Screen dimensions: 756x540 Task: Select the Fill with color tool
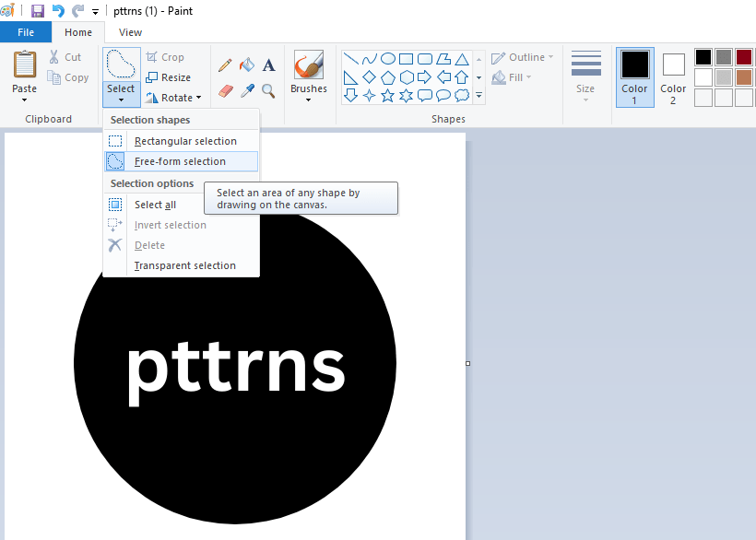click(x=246, y=65)
